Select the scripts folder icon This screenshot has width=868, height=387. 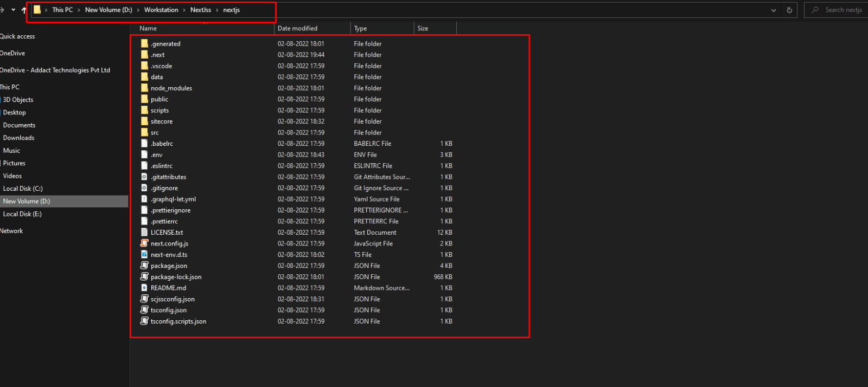point(144,110)
